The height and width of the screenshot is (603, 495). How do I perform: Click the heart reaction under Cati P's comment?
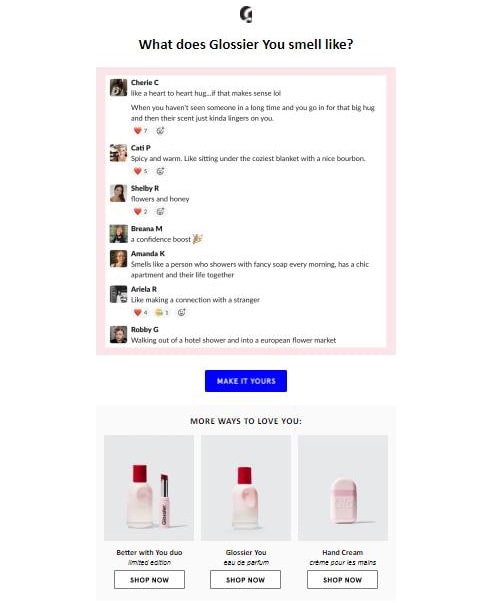(x=140, y=171)
